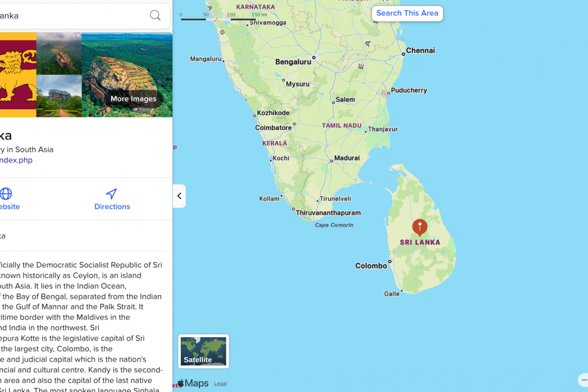
Task: Select Chennai city marker on map
Action: coord(403,54)
